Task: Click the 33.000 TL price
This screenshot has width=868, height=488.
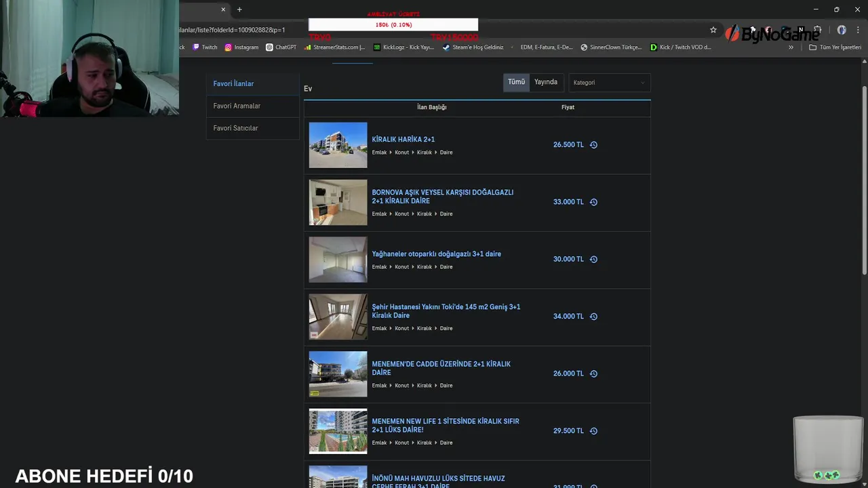Action: (568, 202)
